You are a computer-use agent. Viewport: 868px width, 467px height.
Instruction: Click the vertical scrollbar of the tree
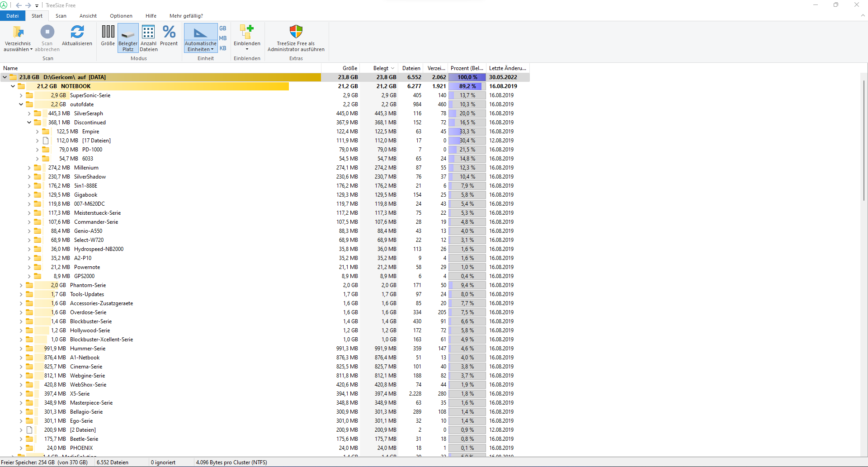click(x=863, y=140)
